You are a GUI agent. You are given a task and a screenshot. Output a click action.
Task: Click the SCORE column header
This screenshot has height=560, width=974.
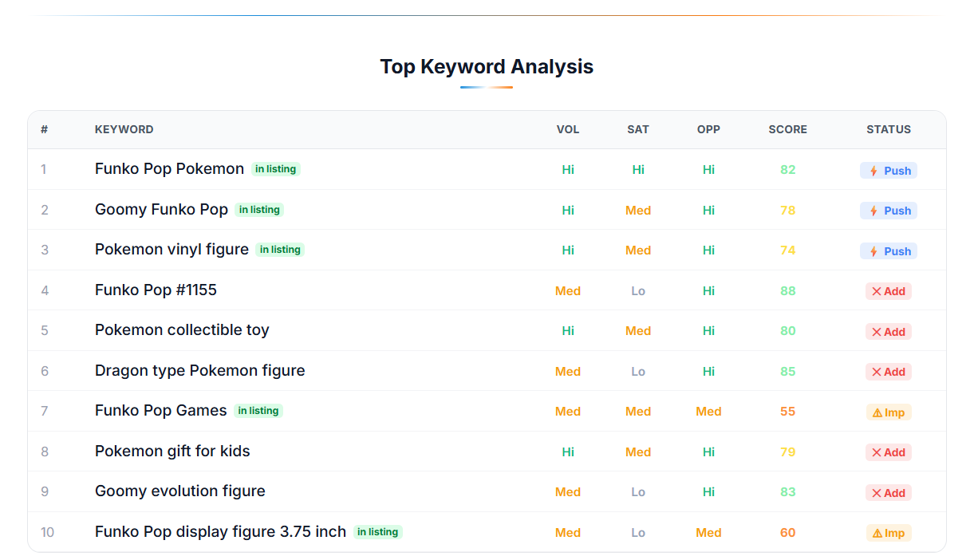pyautogui.click(x=788, y=129)
